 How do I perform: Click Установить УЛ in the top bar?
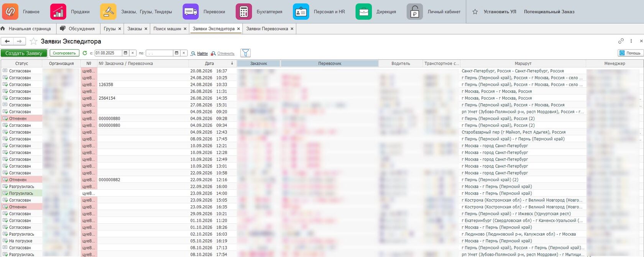tap(500, 12)
